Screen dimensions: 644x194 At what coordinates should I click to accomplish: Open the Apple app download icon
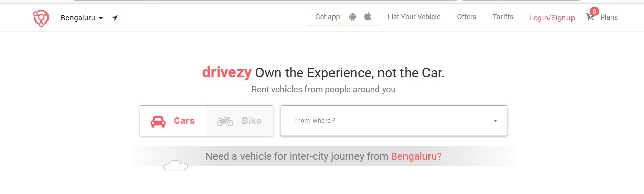point(368,17)
